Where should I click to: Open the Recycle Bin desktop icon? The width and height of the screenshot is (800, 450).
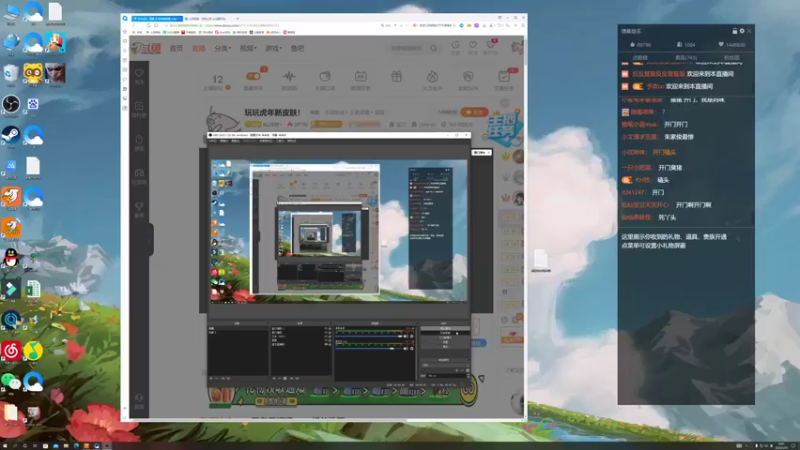point(11,73)
